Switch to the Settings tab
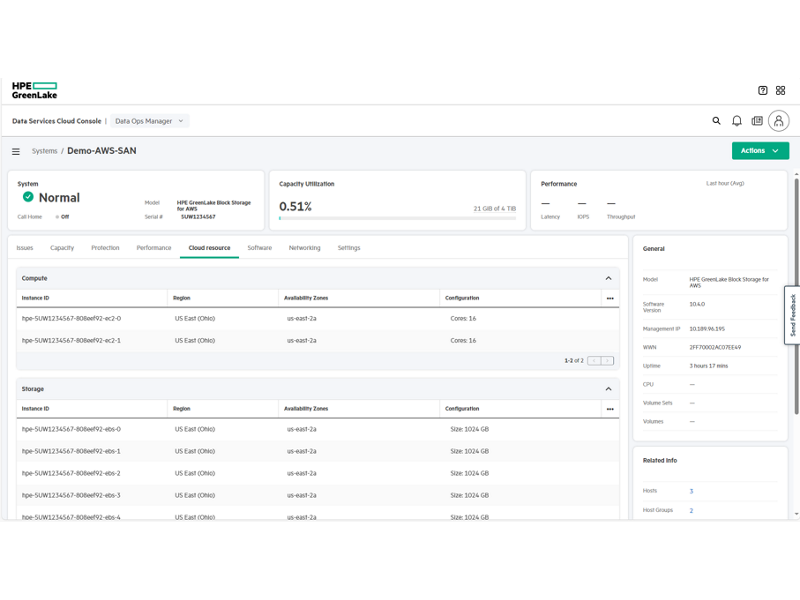This screenshot has height=600, width=800. (349, 248)
